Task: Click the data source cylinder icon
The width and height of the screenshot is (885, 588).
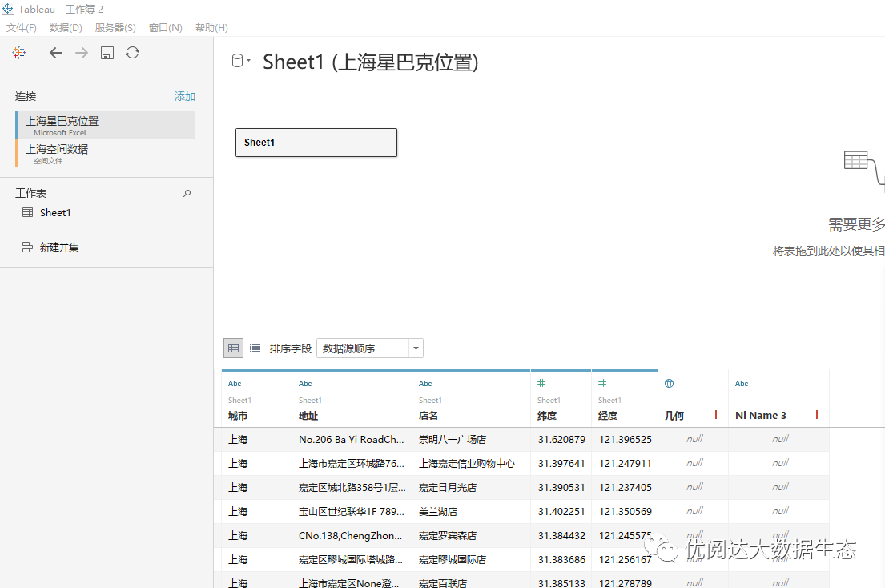Action: coord(238,60)
